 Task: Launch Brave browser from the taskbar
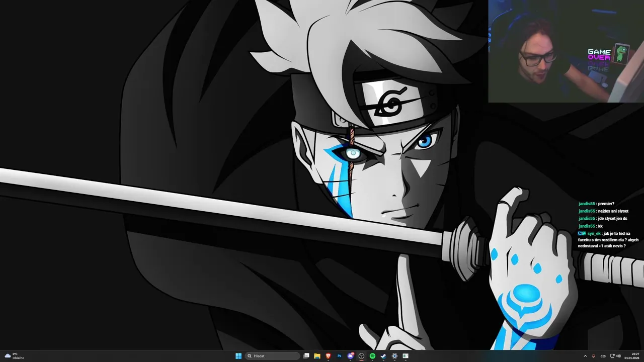(x=328, y=356)
